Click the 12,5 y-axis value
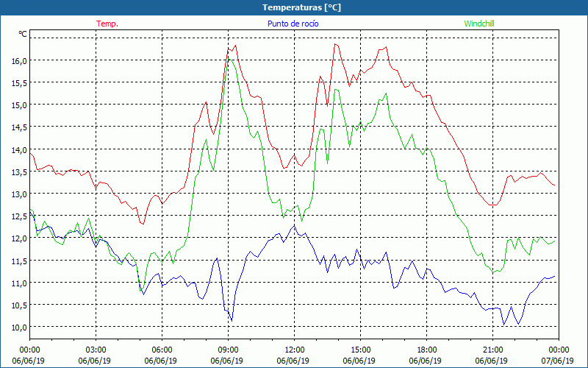 [19, 216]
